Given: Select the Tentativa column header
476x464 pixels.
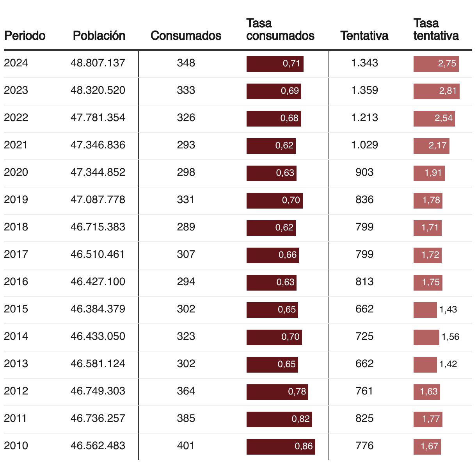Looking at the screenshot, I should click(x=364, y=36).
